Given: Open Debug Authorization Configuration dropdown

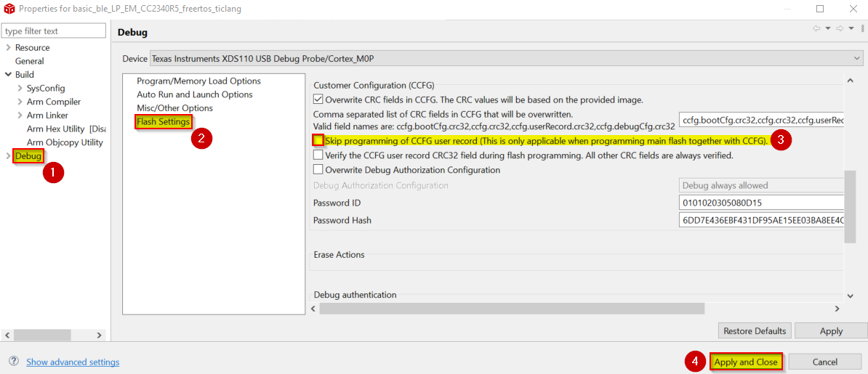Looking at the screenshot, I should (761, 185).
